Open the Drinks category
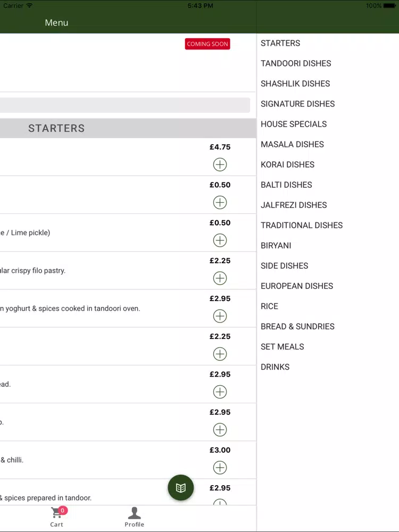The height and width of the screenshot is (532, 399). click(x=275, y=367)
